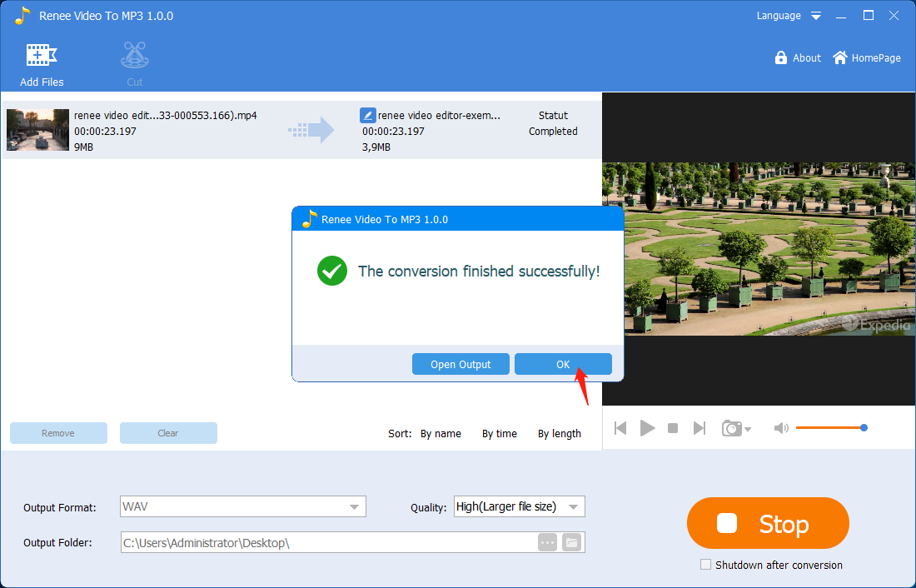Open output folder with the folder icon
Screen dimensions: 916x588
(x=571, y=542)
